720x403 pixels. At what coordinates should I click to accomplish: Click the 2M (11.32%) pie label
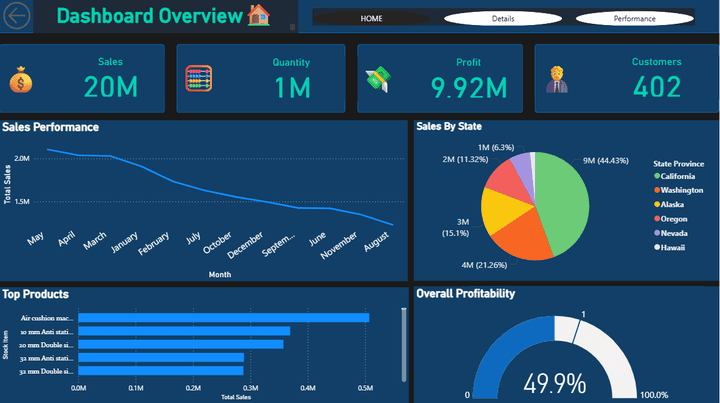click(x=465, y=159)
